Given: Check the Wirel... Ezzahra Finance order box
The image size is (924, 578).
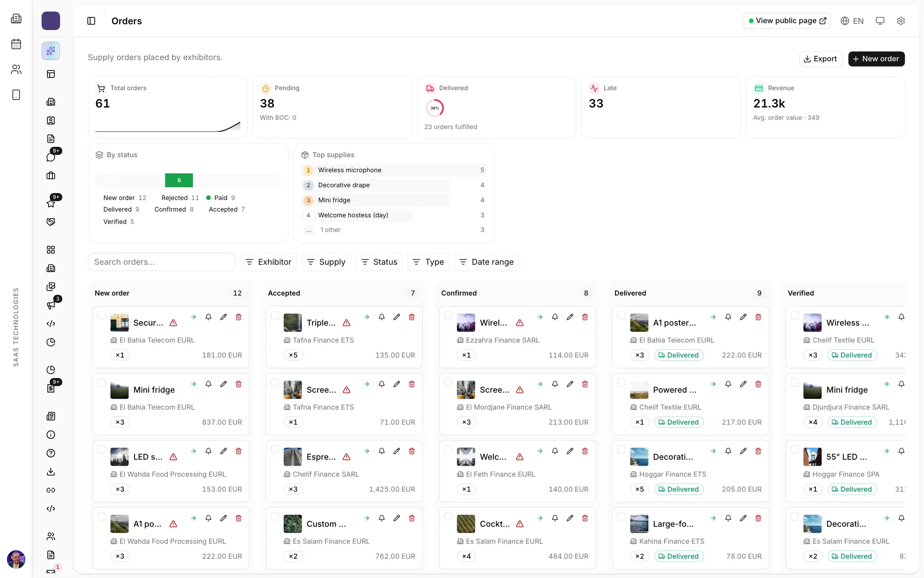Looking at the screenshot, I should pyautogui.click(x=448, y=315).
